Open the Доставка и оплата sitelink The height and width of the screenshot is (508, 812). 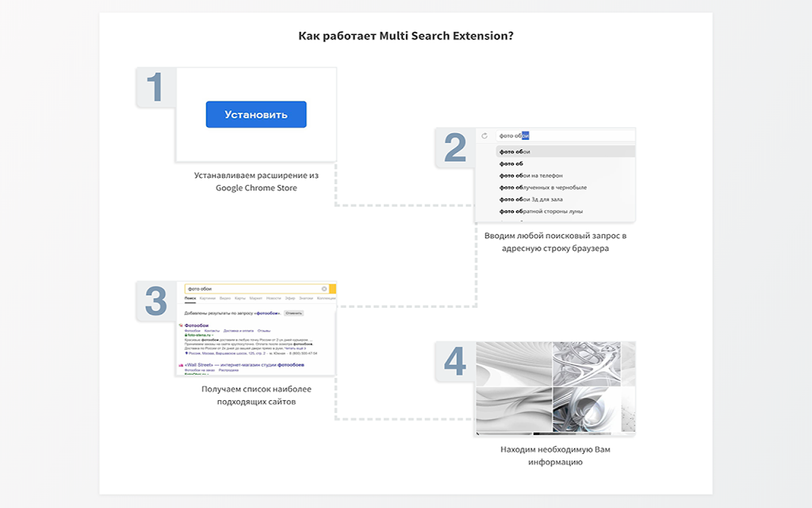pos(239,331)
